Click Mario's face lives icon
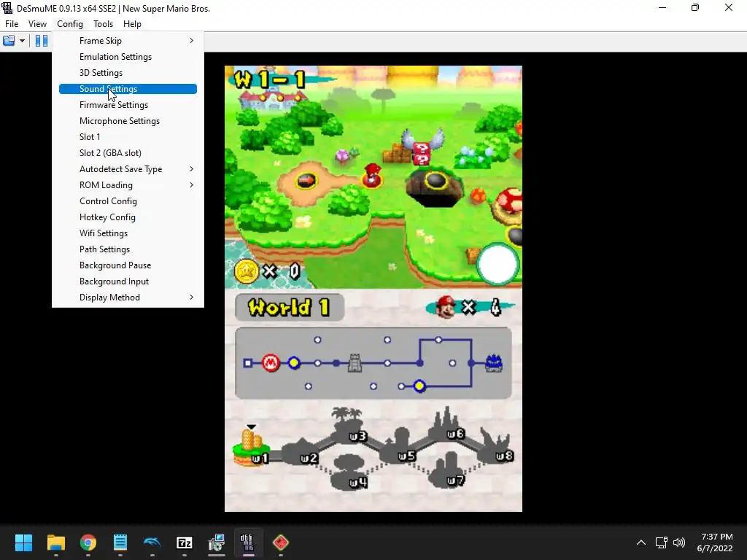The height and width of the screenshot is (560, 747). (446, 308)
